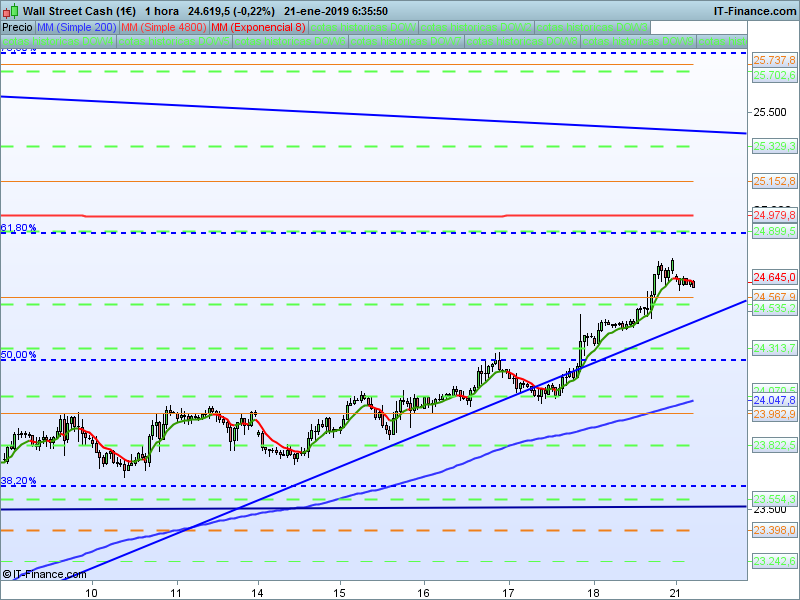Select the cotas historicas DOW2 label
The image size is (800, 600).
coord(477,28)
